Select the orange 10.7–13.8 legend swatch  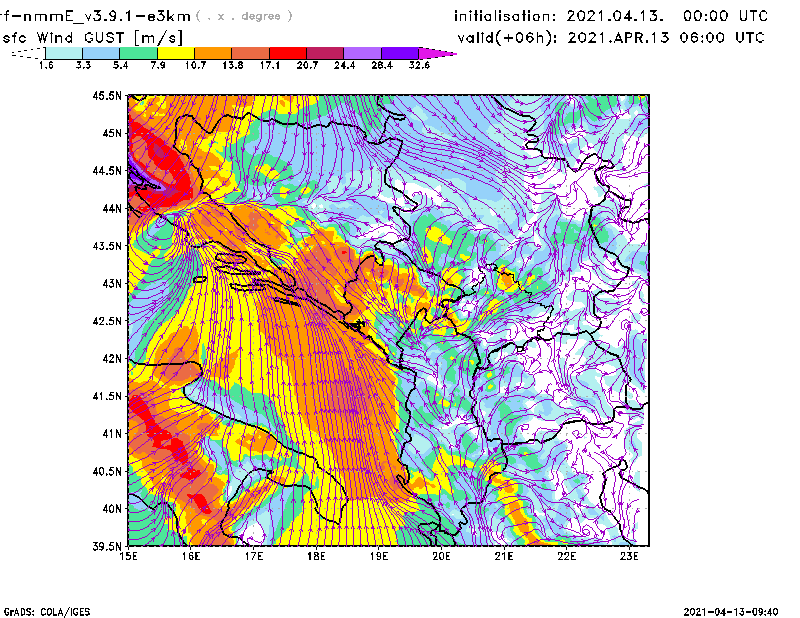click(213, 53)
